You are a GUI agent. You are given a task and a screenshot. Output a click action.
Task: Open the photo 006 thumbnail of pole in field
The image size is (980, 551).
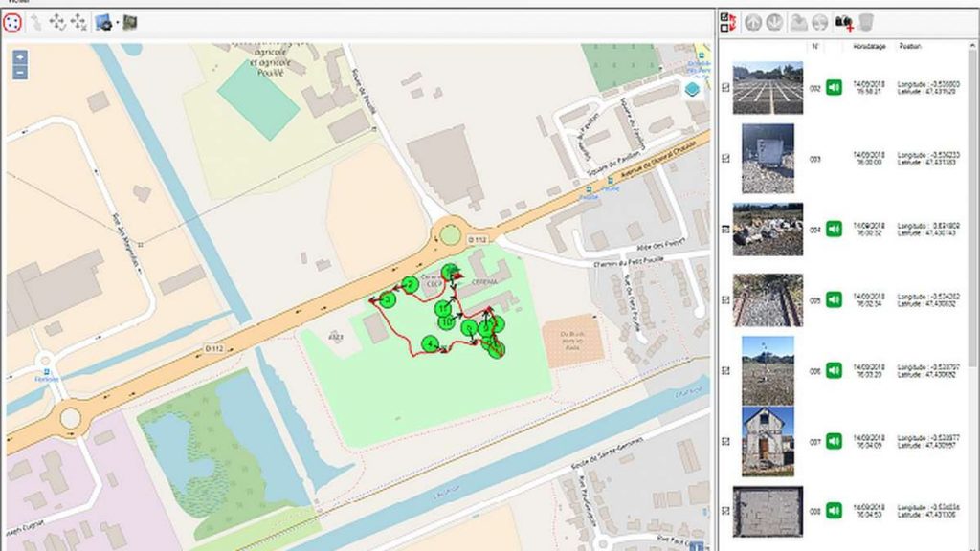tap(768, 370)
